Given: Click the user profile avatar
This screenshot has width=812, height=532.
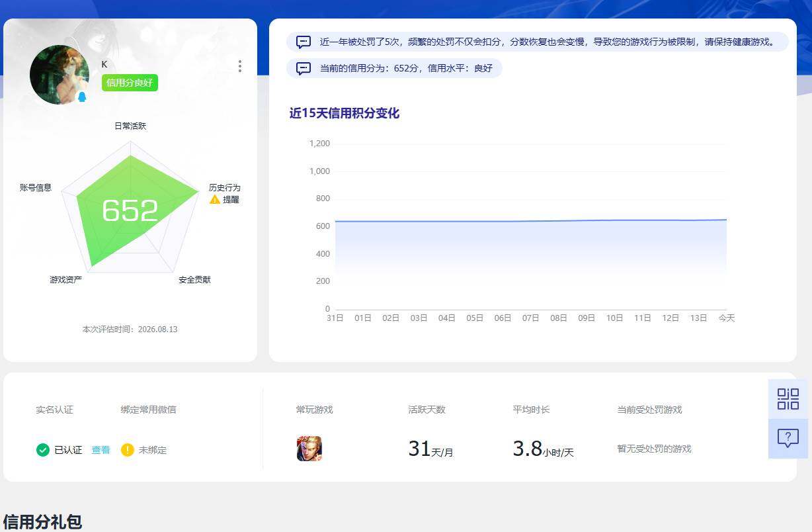Looking at the screenshot, I should tap(60, 75).
